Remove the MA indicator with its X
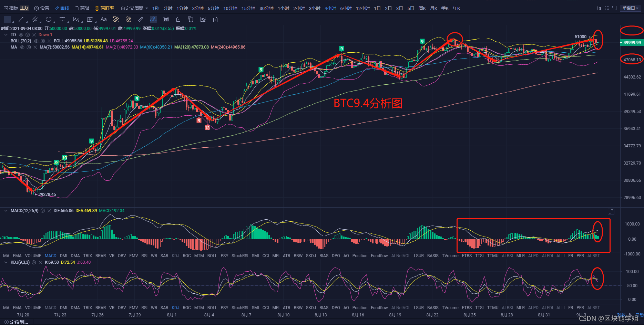Viewport: 644px width, 325px height. (35, 47)
